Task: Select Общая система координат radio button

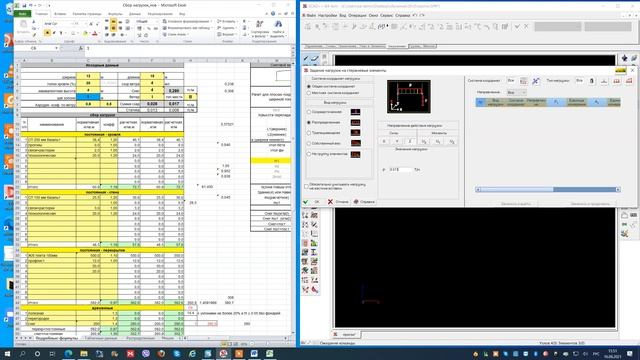Action: [309, 87]
